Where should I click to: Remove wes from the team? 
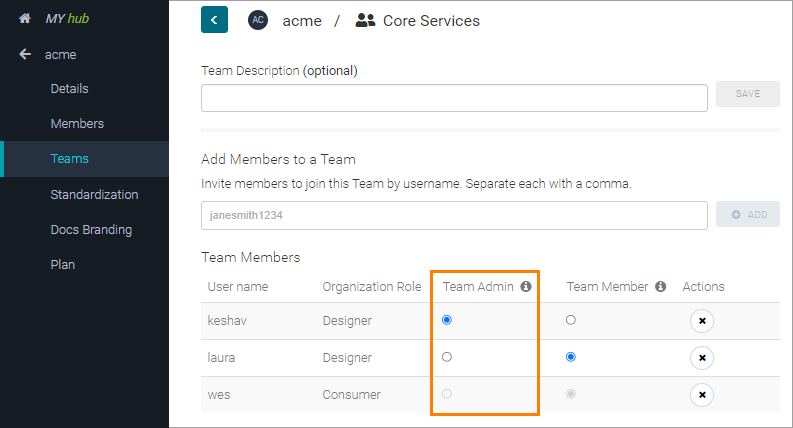(x=702, y=395)
